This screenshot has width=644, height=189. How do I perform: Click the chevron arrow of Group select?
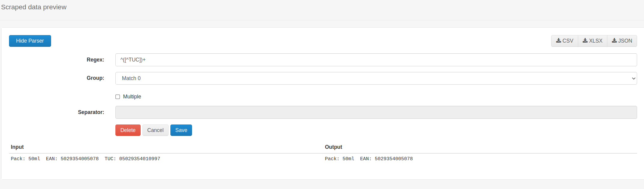(633, 78)
